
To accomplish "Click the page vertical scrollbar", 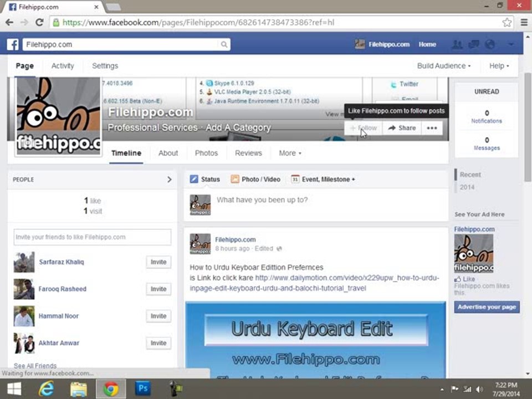I will tap(528, 127).
